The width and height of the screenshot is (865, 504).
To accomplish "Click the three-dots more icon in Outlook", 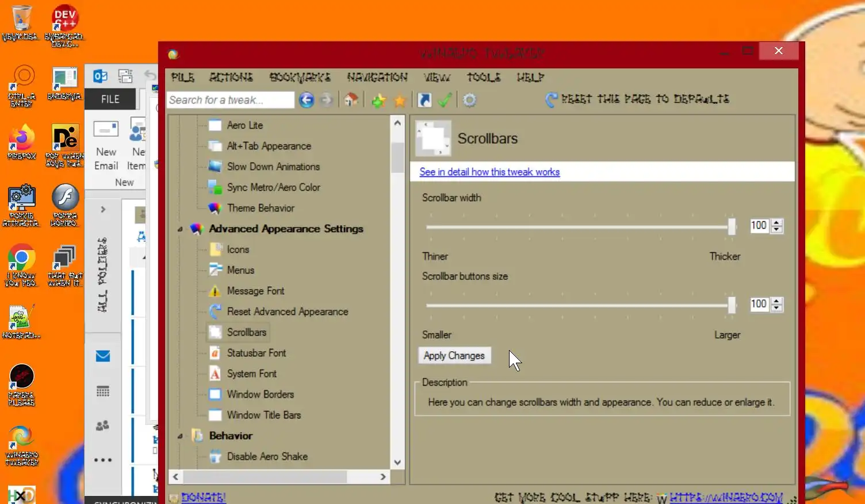I will point(103,460).
